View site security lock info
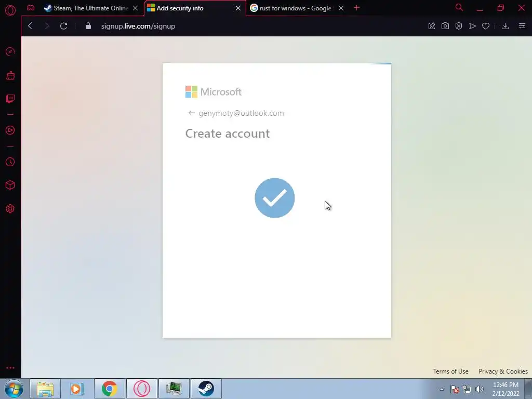The image size is (532, 399). pyautogui.click(x=88, y=26)
